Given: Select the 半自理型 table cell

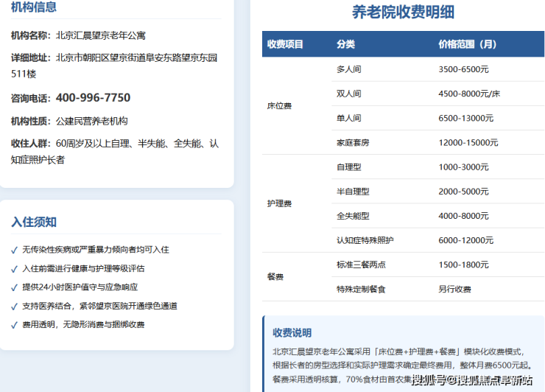Looking at the screenshot, I should (x=353, y=192).
